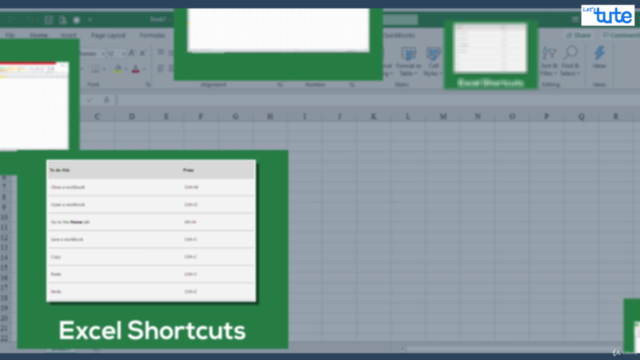Expand the font name dropdown
This screenshot has height=360, width=640.
pyautogui.click(x=102, y=54)
